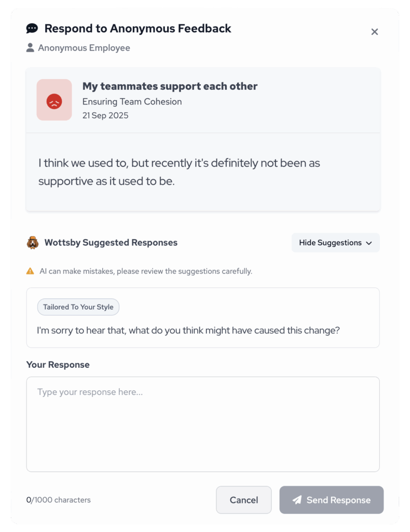Click the Ensuring Team Cohesion category label
The width and height of the screenshot is (410, 532).
tap(132, 101)
